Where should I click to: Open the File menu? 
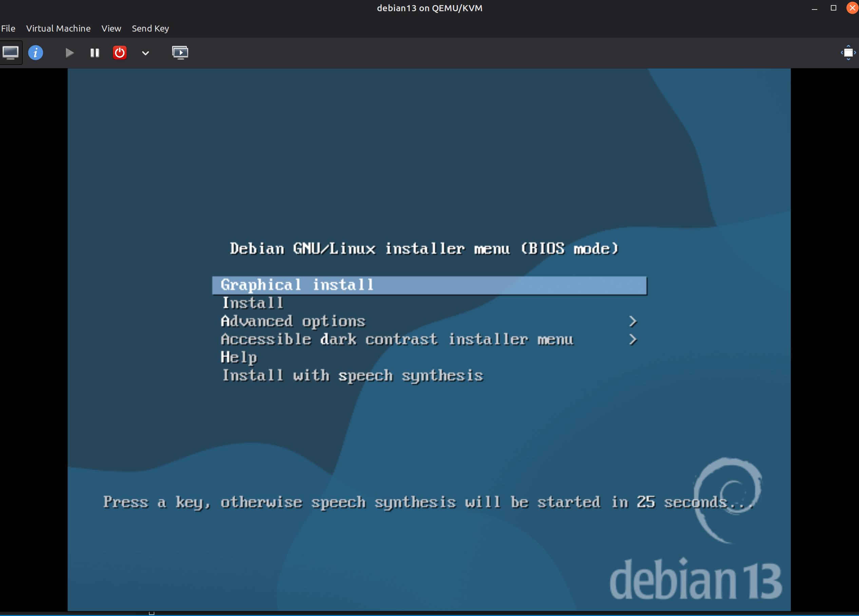pos(8,29)
